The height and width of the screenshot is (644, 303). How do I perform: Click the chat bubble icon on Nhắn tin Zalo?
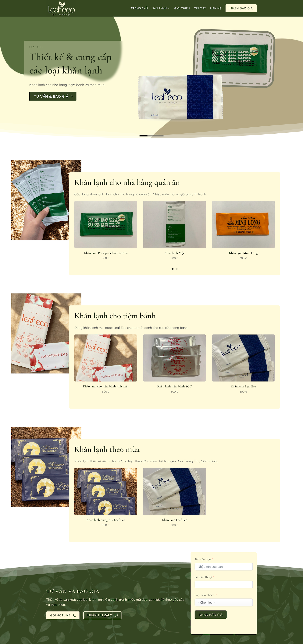116,615
